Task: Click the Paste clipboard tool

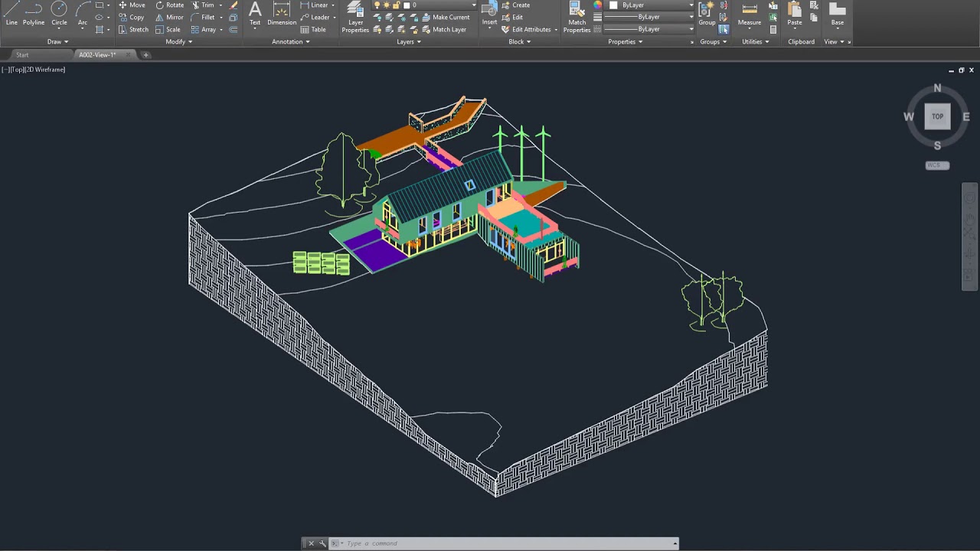Action: point(795,15)
